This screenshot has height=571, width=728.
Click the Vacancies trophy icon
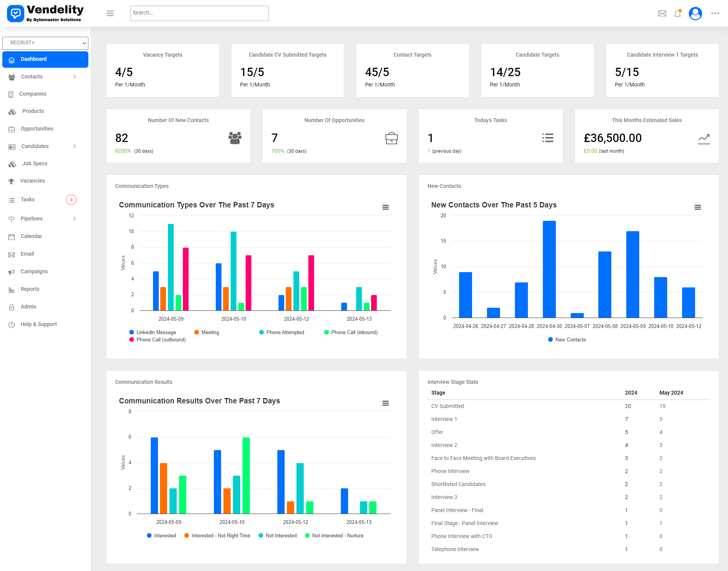[x=11, y=181]
